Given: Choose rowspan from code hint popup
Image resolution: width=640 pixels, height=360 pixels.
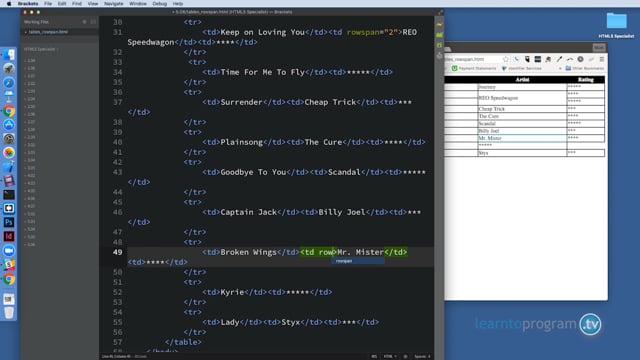Looking at the screenshot, I should 357,261.
